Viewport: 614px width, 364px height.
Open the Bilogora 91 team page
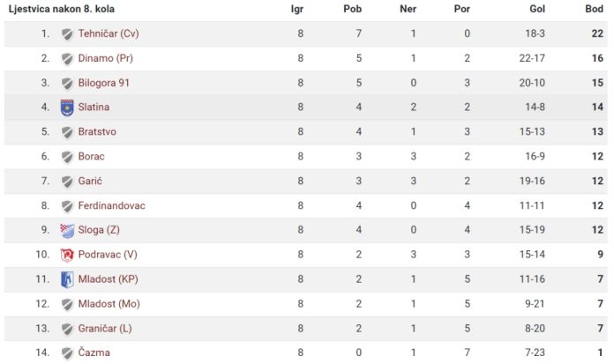pyautogui.click(x=104, y=83)
